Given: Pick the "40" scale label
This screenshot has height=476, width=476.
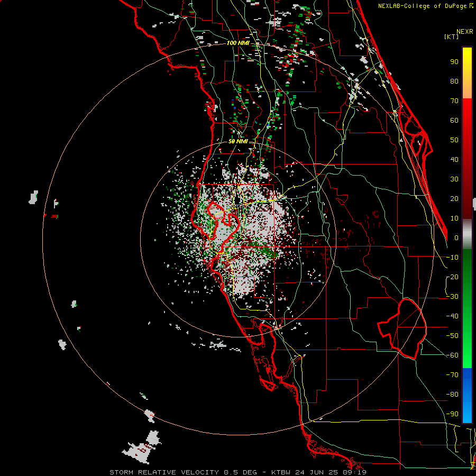Looking at the screenshot, I should [x=454, y=159].
